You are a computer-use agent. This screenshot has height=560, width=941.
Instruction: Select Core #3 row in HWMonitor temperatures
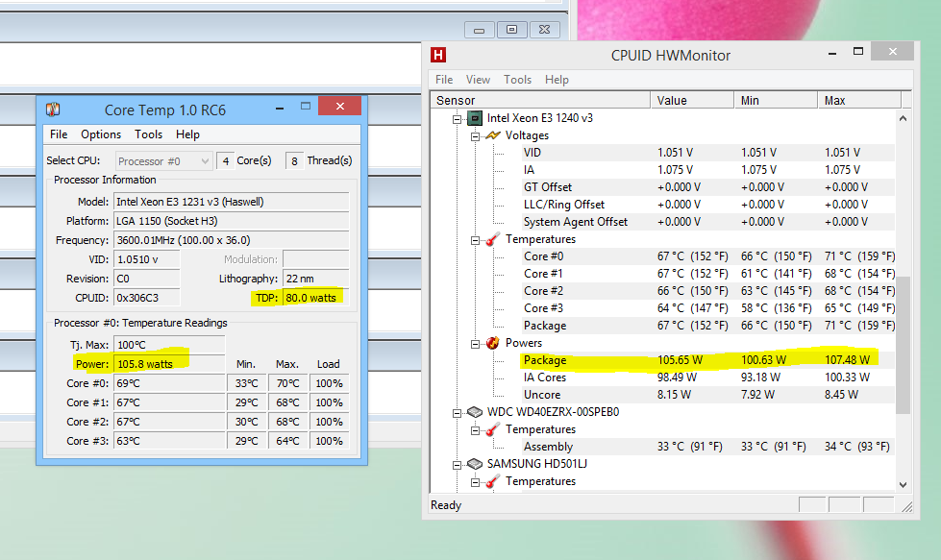click(x=708, y=308)
